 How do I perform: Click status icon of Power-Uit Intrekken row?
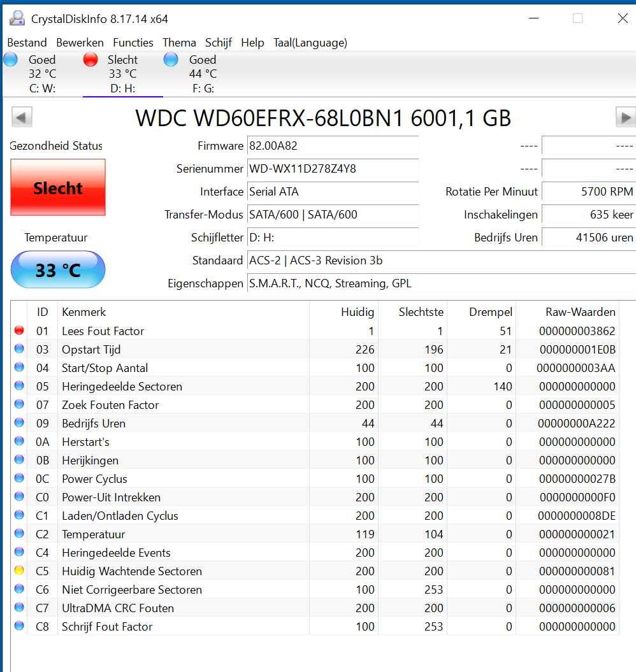click(x=19, y=496)
